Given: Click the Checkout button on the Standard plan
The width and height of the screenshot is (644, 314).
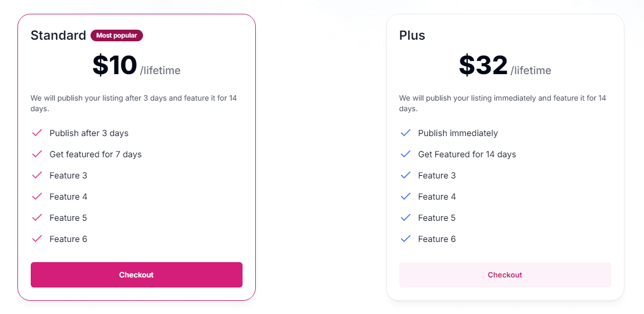Looking at the screenshot, I should click(136, 275).
